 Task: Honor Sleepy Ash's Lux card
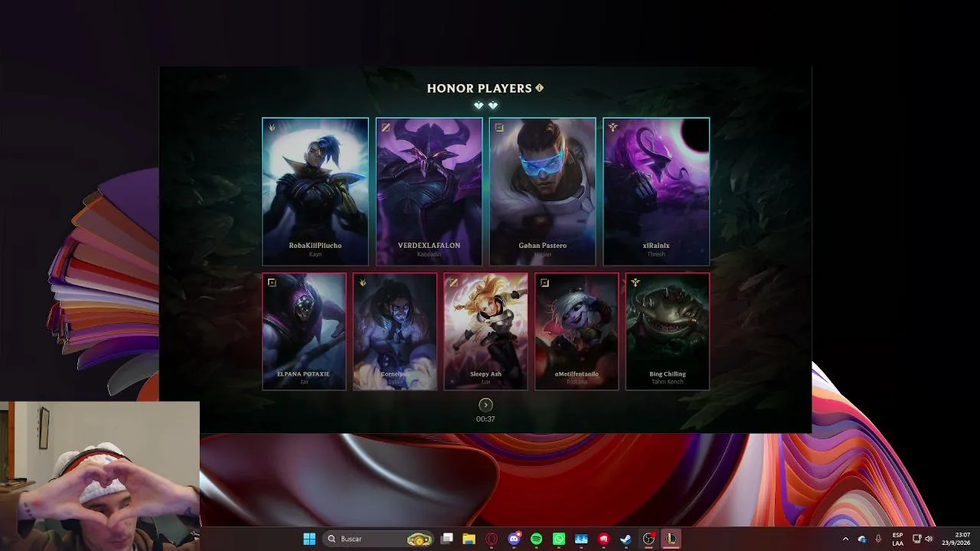pos(485,331)
